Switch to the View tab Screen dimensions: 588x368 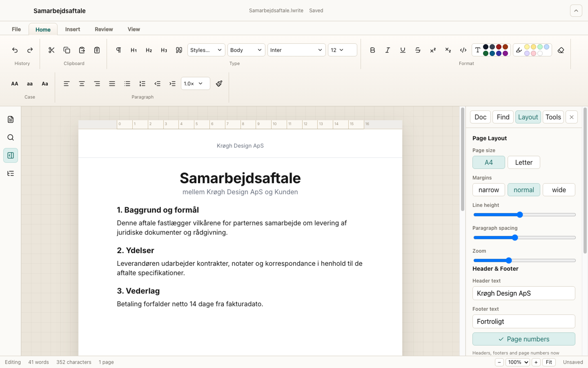(134, 29)
